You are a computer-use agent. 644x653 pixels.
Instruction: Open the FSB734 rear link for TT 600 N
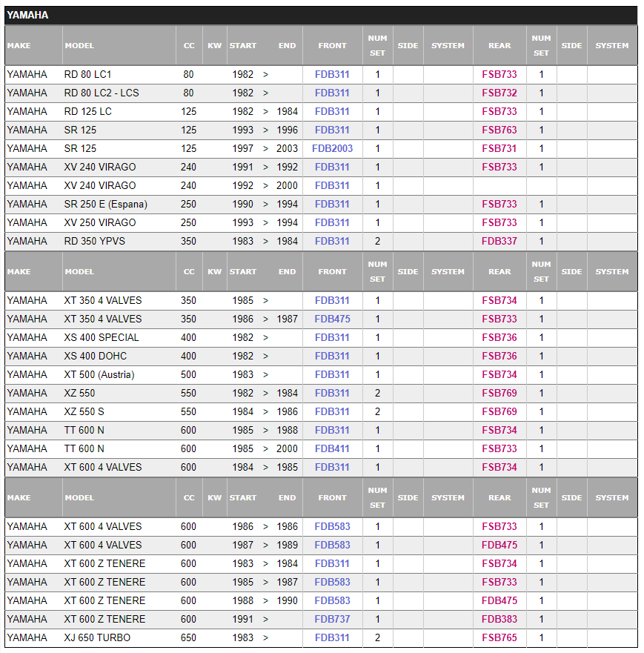pyautogui.click(x=499, y=430)
